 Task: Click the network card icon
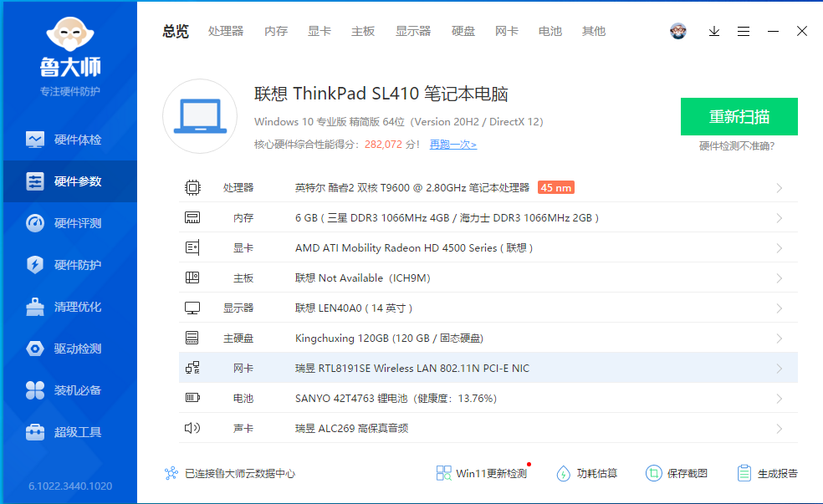[192, 368]
